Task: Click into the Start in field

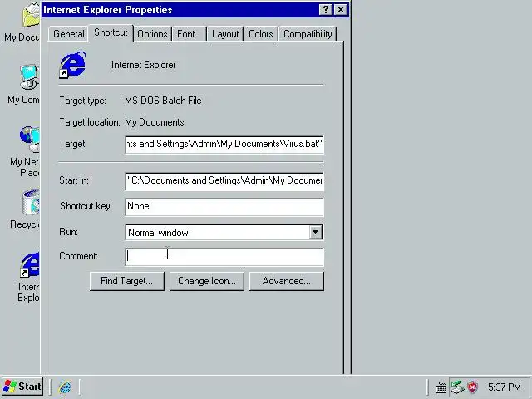Action: [x=224, y=181]
